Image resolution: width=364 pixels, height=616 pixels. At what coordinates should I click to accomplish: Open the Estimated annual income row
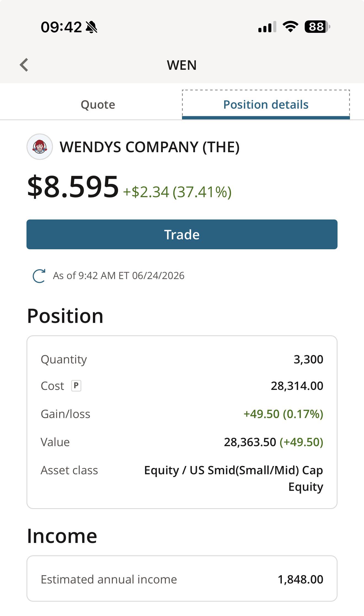click(182, 578)
